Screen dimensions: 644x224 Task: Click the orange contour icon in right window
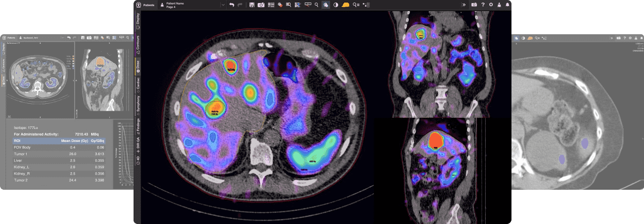tap(530, 38)
